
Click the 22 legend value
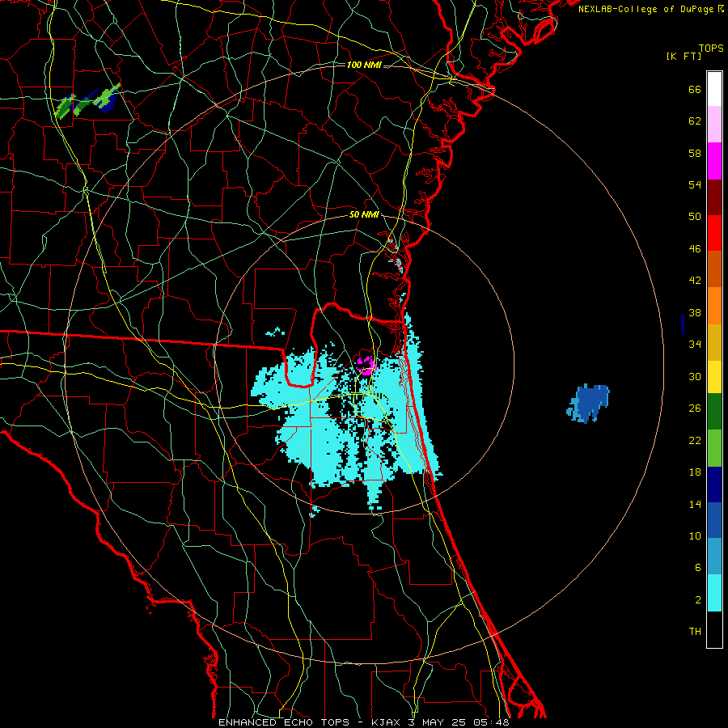point(695,440)
